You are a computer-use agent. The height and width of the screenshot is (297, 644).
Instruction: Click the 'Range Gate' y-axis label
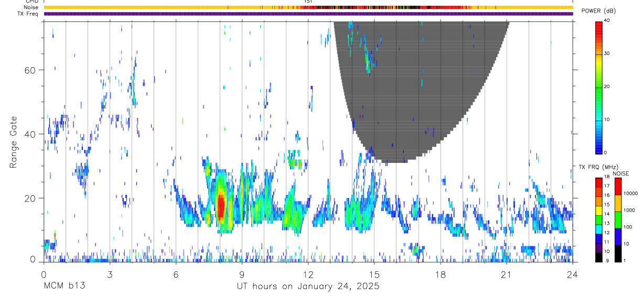(x=13, y=141)
